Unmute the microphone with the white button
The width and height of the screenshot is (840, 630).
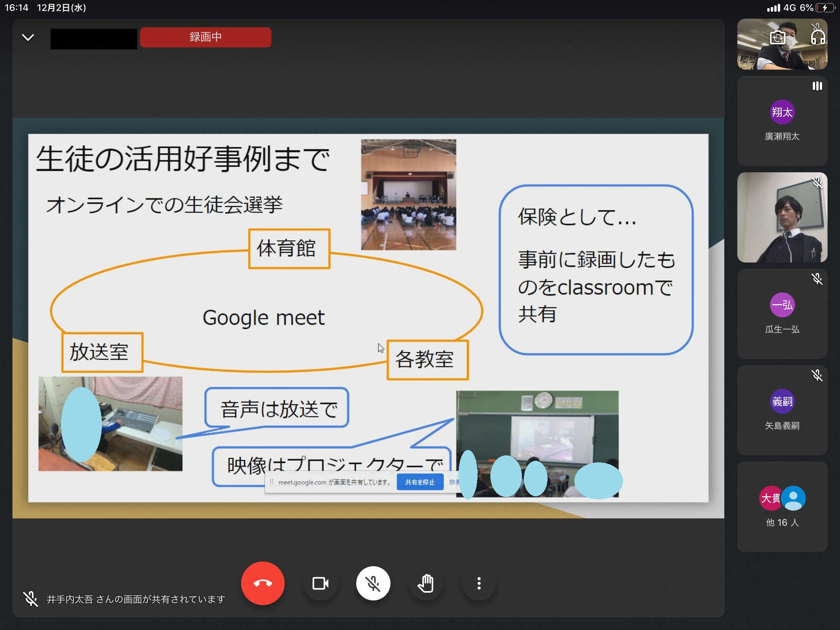pos(373,583)
